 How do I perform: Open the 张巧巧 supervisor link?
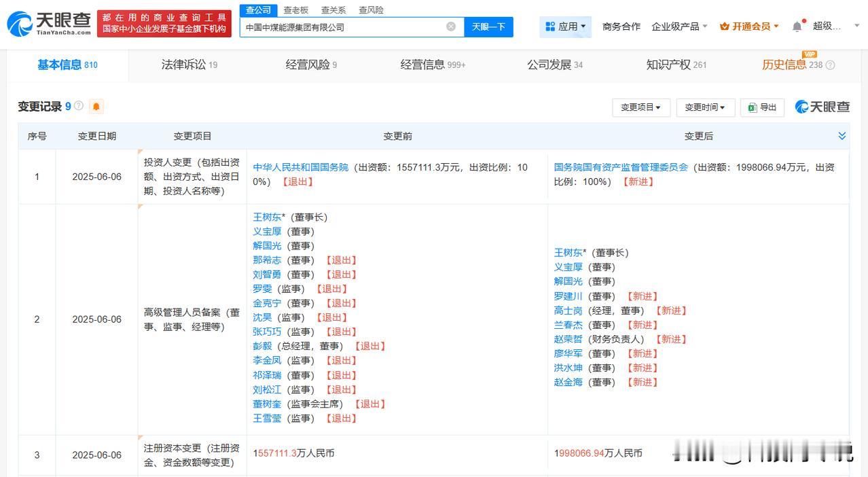click(267, 332)
